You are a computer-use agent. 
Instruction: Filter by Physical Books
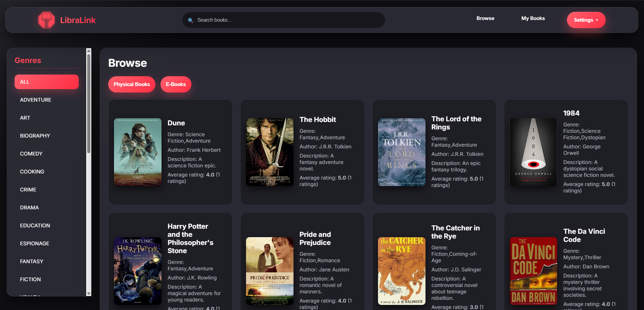point(132,84)
